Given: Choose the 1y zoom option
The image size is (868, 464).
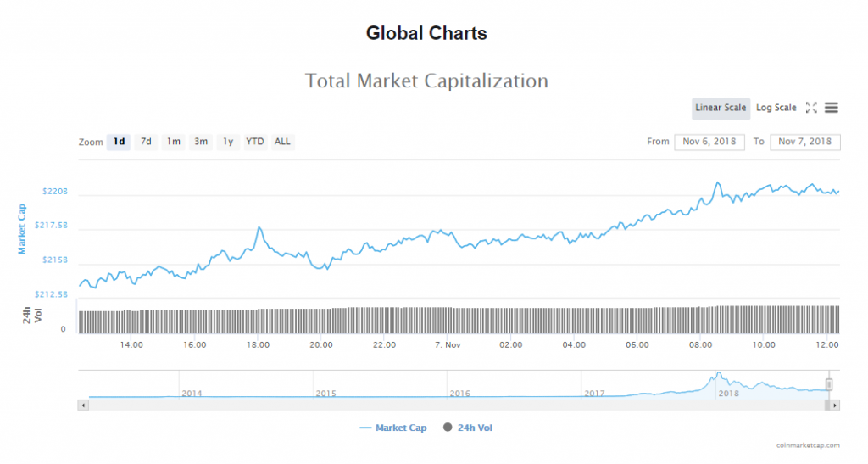Looking at the screenshot, I should pos(228,142).
